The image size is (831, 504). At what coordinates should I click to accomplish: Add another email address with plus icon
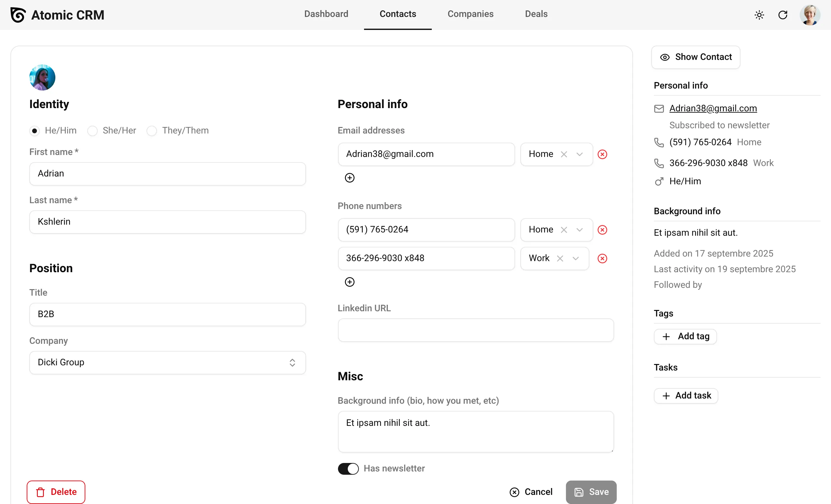pyautogui.click(x=349, y=178)
